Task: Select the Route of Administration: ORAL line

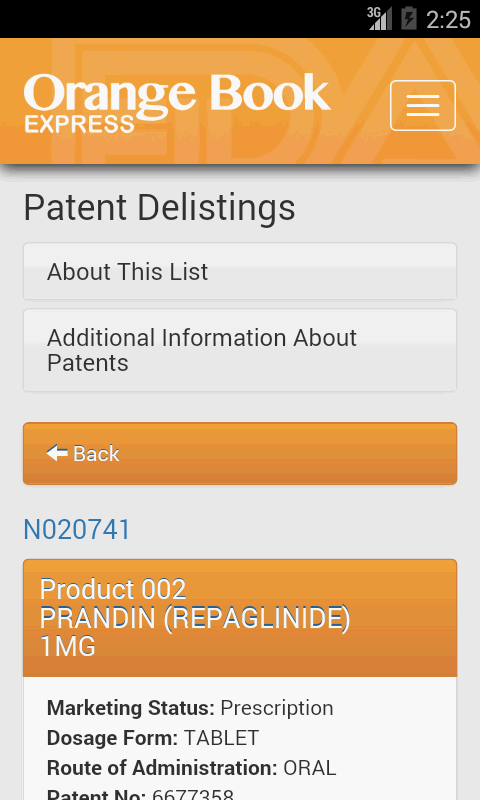Action: pyautogui.click(x=191, y=768)
